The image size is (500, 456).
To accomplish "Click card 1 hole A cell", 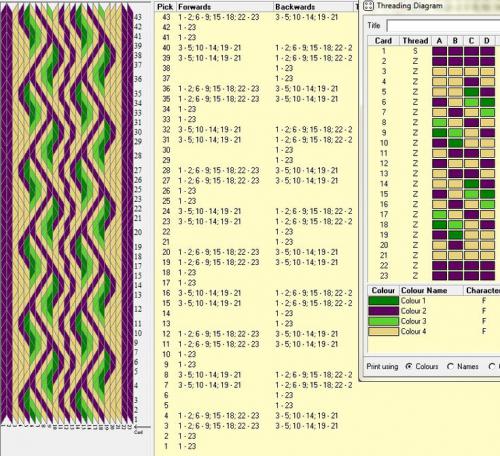I will point(439,51).
